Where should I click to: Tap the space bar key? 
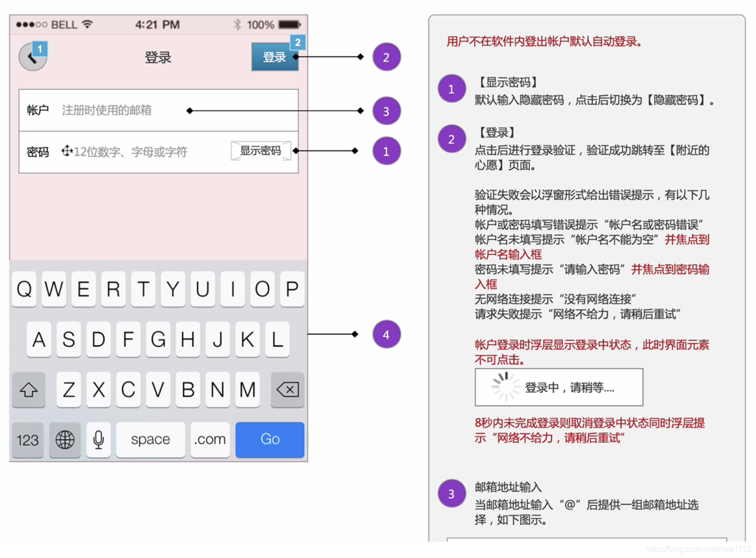[151, 440]
